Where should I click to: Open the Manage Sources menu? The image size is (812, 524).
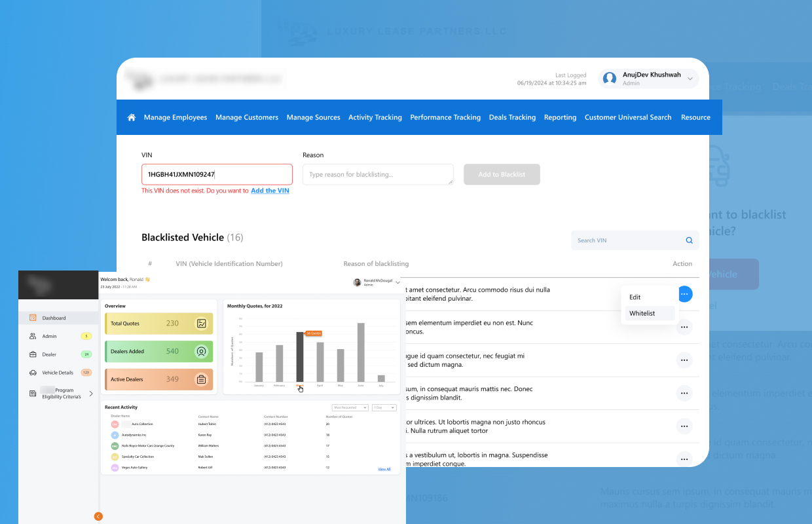pyautogui.click(x=314, y=117)
